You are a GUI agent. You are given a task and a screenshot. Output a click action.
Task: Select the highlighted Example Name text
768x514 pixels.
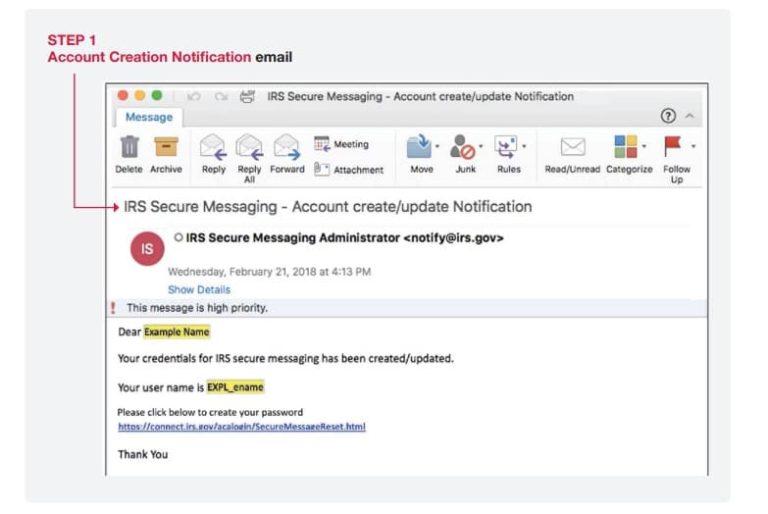[x=176, y=332]
